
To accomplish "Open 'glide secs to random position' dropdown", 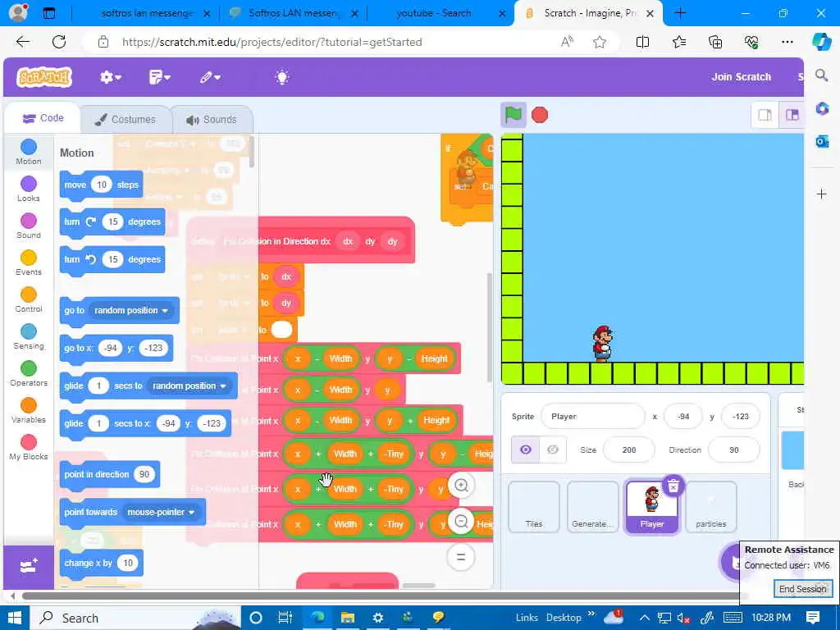I will tap(189, 386).
